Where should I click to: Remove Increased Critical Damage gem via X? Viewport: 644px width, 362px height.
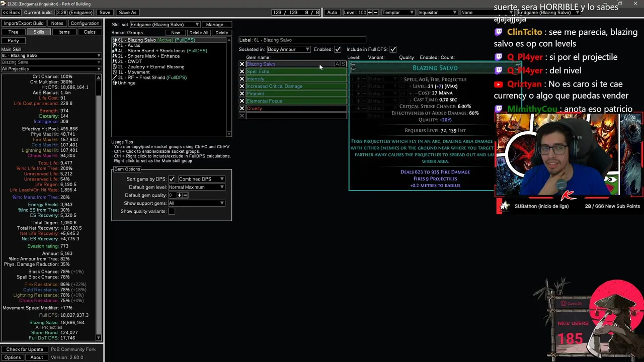coord(242,86)
